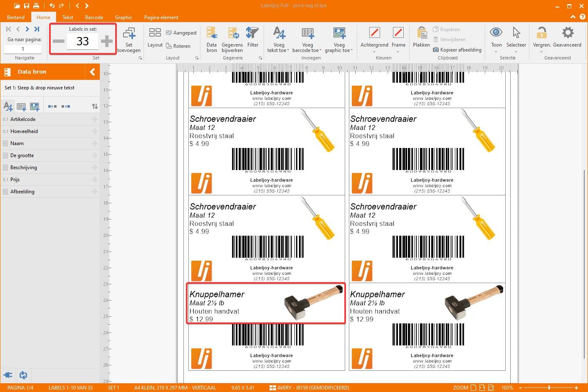588x392 pixels.
Task: Open the Filter tool
Action: pyautogui.click(x=253, y=37)
